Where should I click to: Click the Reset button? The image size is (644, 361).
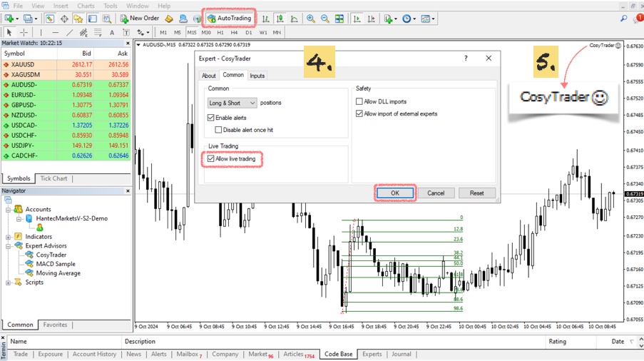coord(476,193)
